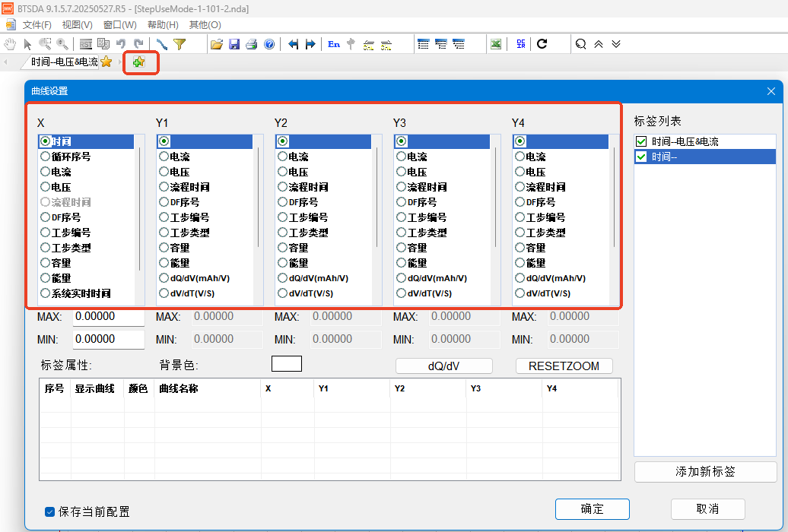The width and height of the screenshot is (788, 532).
Task: Go to previous with left blue arrow
Action: click(x=294, y=44)
